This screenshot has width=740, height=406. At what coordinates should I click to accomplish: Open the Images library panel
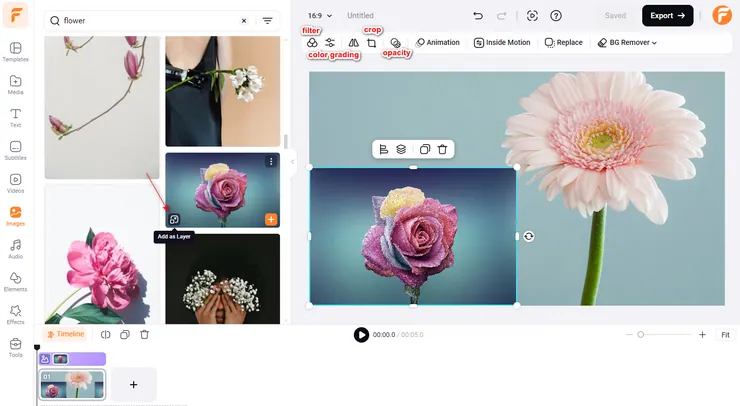click(16, 216)
